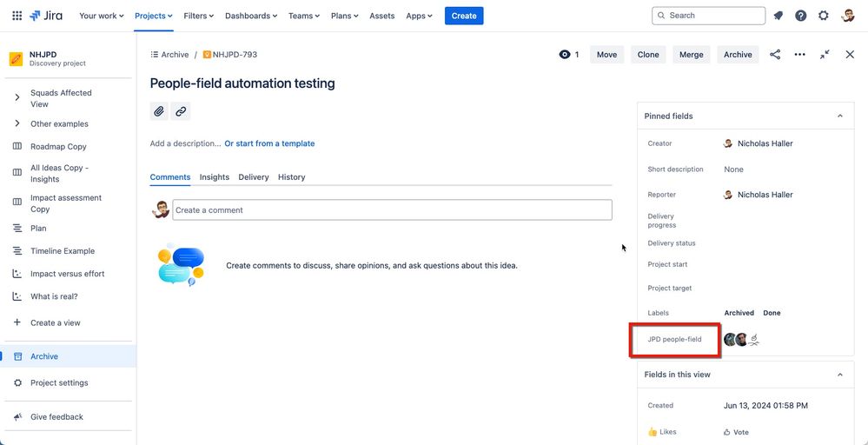868x445 pixels.
Task: Click the plus icon for Create a view
Action: [17, 322]
